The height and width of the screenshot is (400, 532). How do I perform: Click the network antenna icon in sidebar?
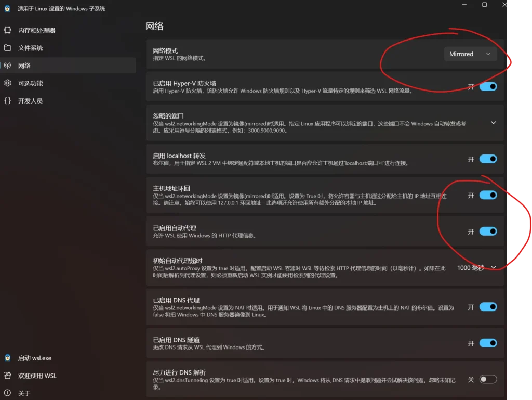7,66
